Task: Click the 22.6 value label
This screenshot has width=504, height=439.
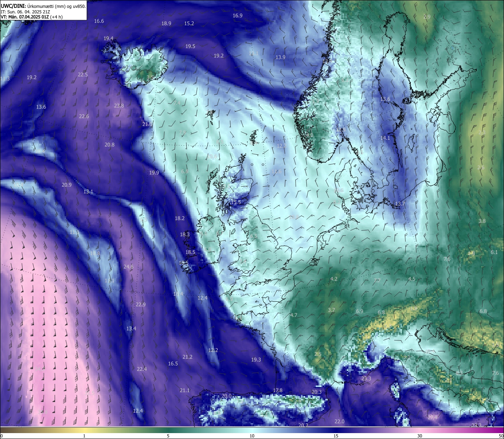Action: (84, 117)
